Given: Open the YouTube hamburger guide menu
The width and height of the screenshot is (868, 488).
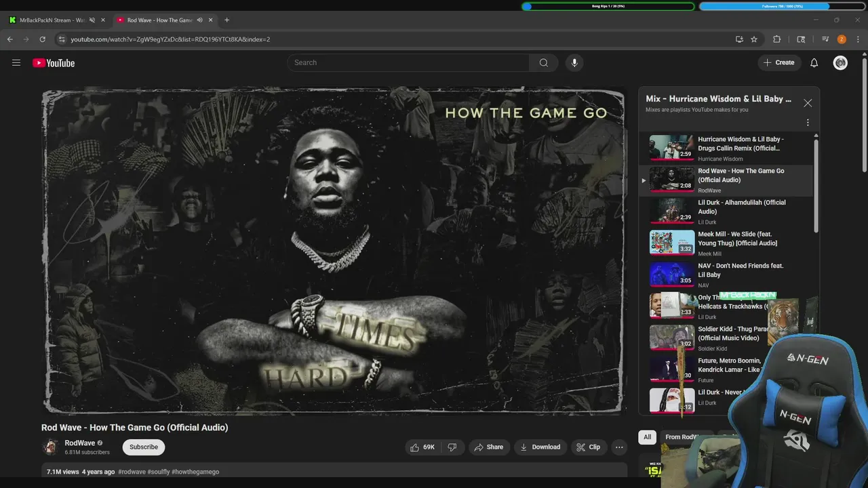Looking at the screenshot, I should pyautogui.click(x=16, y=63).
